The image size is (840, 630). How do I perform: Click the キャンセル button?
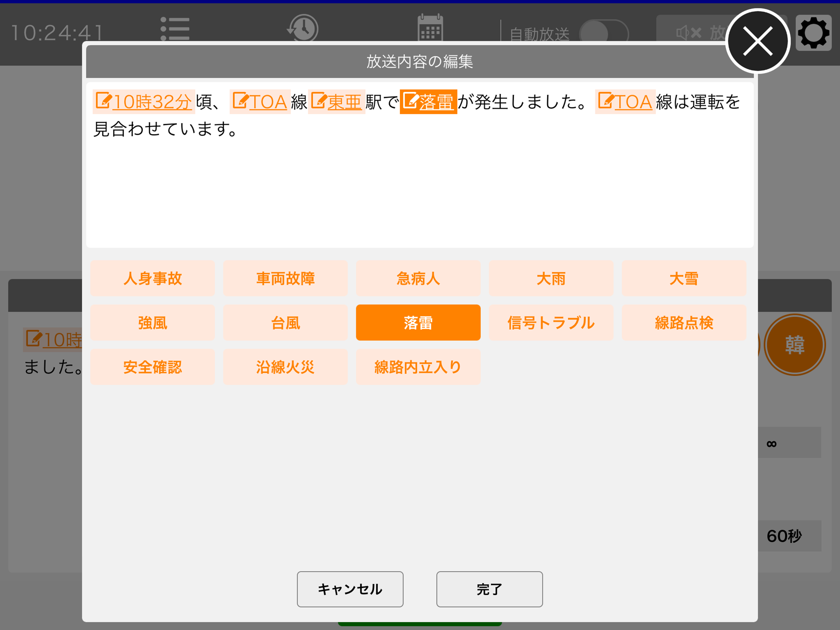pos(350,589)
